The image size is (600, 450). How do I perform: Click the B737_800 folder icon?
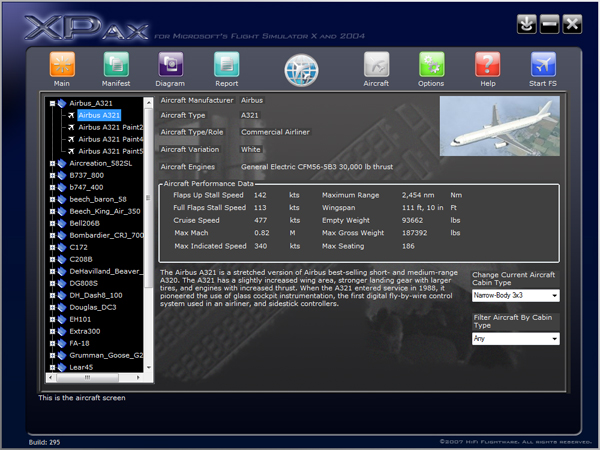62,176
